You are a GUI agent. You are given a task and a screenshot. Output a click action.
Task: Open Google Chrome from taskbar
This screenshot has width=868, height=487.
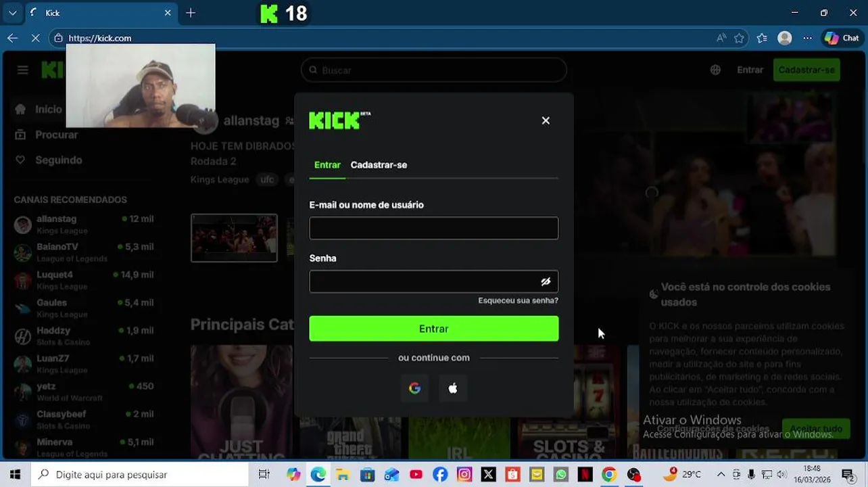point(609,475)
